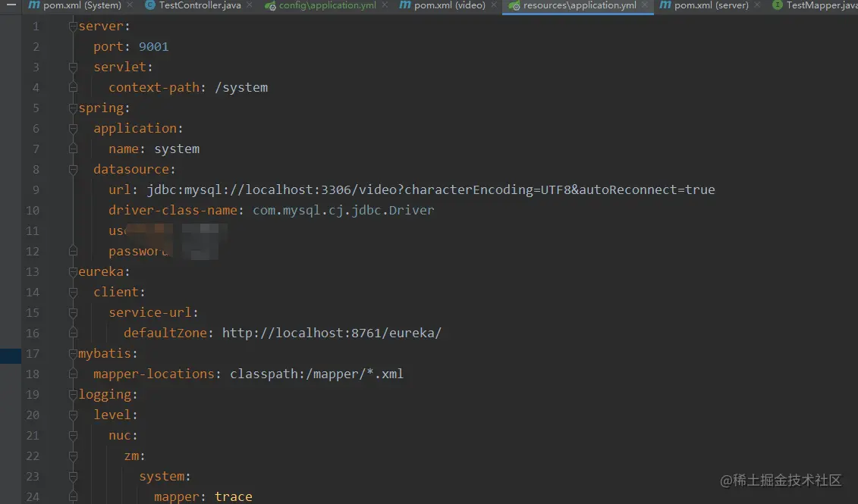
Task: Select the resources\application.yml tab
Action: (x=580, y=5)
